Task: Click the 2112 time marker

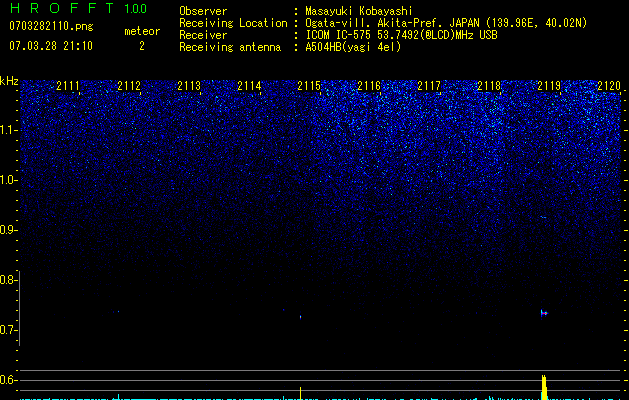Action: tap(129, 86)
